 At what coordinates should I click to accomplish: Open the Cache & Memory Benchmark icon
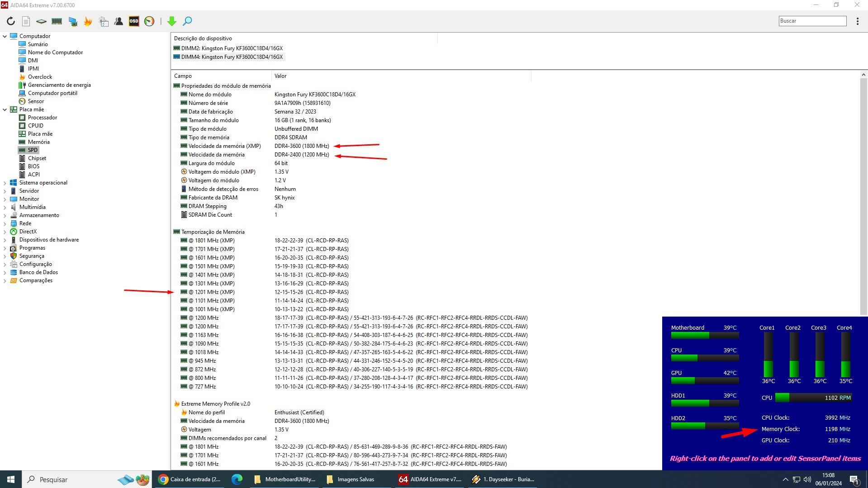(57, 21)
